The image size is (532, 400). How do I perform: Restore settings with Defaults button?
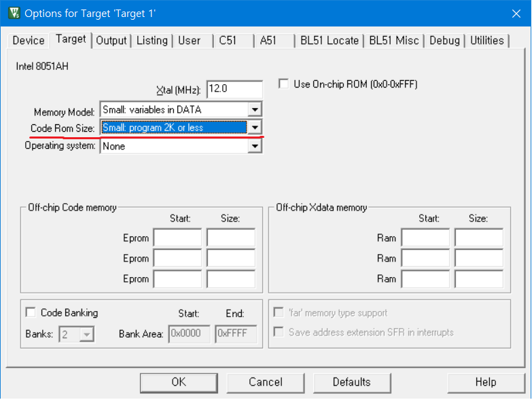352,383
